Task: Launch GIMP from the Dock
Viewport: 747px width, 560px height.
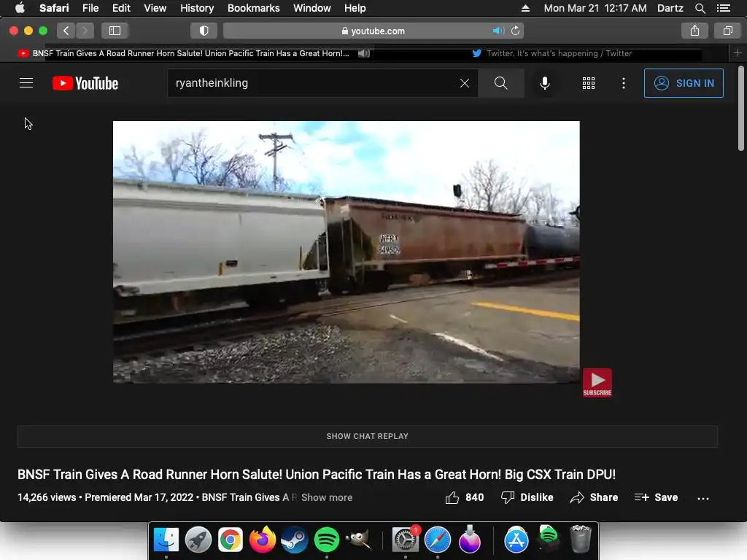Action: pos(358,540)
